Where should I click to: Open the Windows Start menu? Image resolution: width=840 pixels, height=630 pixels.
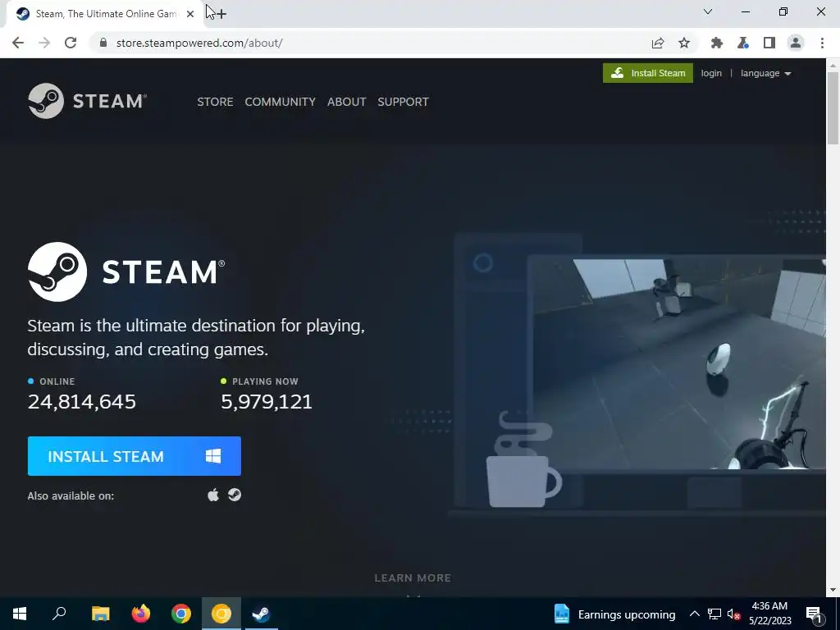[x=20, y=614]
